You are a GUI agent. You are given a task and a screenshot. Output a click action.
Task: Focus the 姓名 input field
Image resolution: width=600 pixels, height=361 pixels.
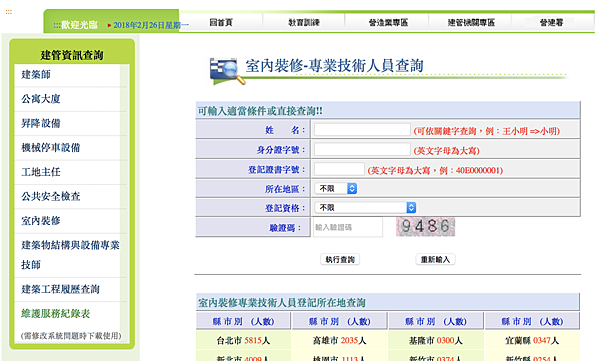tap(362, 130)
